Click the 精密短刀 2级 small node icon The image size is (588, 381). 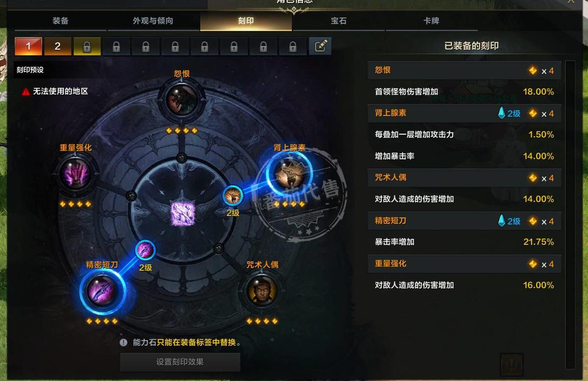[x=146, y=251]
